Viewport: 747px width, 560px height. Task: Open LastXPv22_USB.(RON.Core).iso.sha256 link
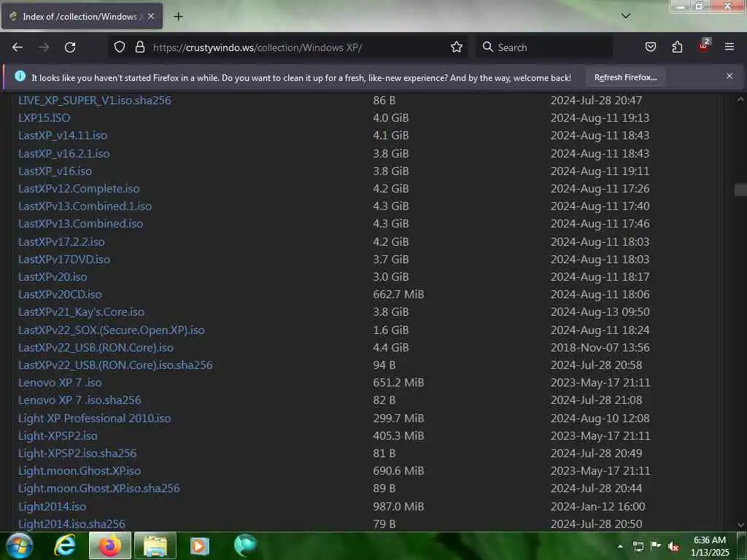click(x=115, y=365)
